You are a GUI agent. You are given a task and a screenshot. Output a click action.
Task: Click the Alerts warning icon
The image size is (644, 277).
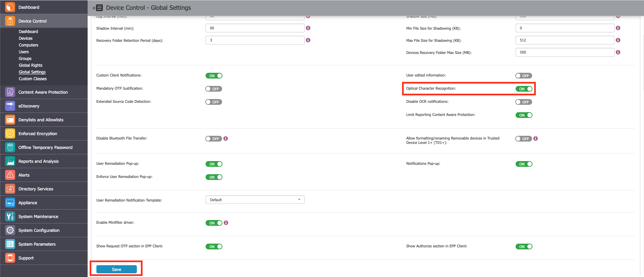point(10,175)
